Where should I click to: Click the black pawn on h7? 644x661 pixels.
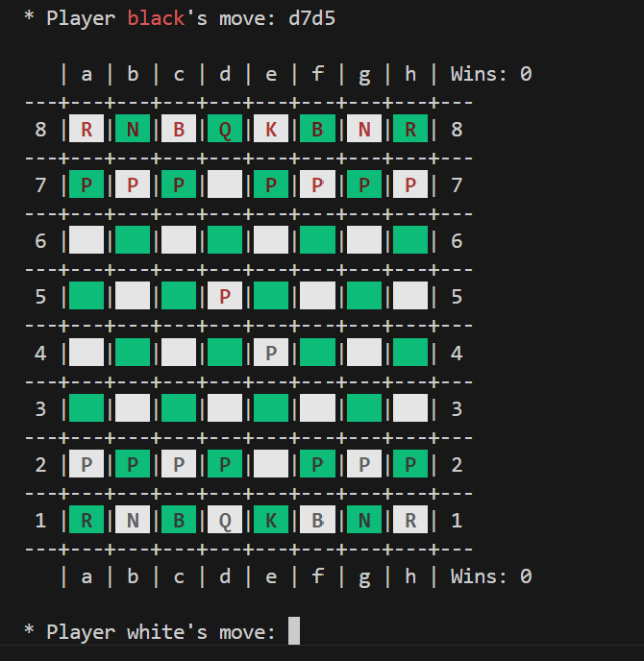coord(410,185)
